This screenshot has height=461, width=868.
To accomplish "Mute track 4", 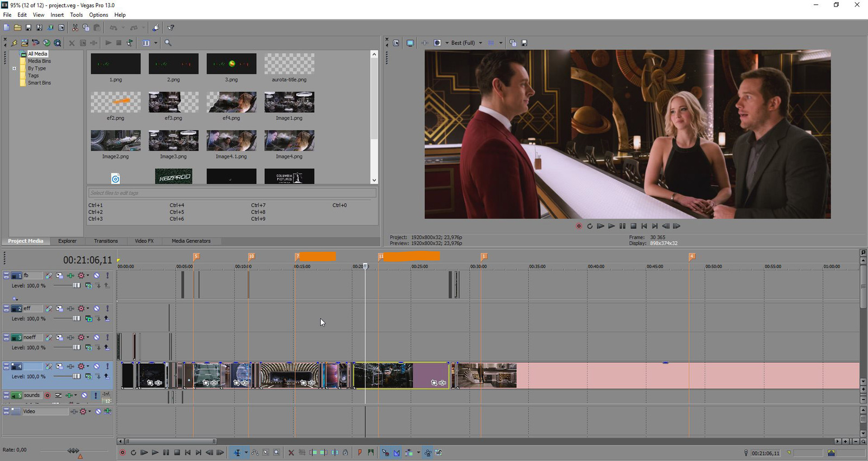I will pos(97,366).
